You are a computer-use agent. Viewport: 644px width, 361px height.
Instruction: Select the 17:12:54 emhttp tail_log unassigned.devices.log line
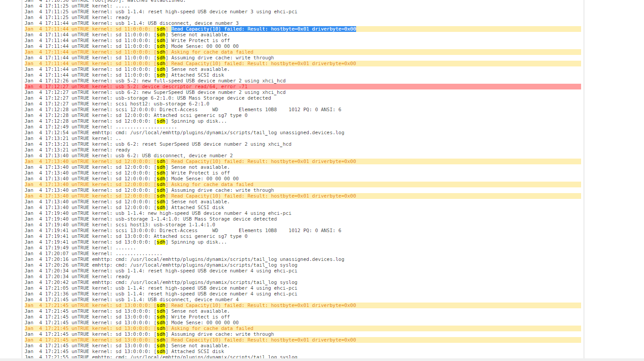tap(184, 132)
